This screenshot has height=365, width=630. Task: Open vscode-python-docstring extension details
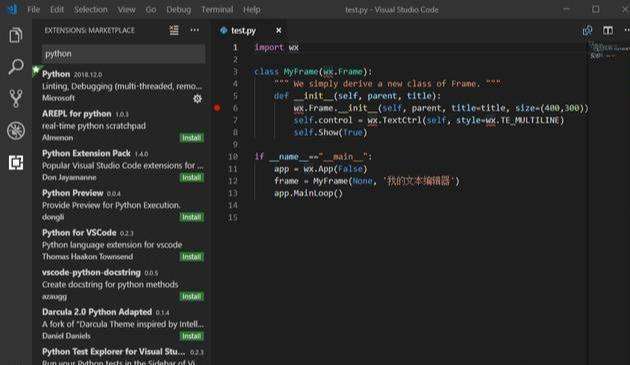[x=122, y=284]
